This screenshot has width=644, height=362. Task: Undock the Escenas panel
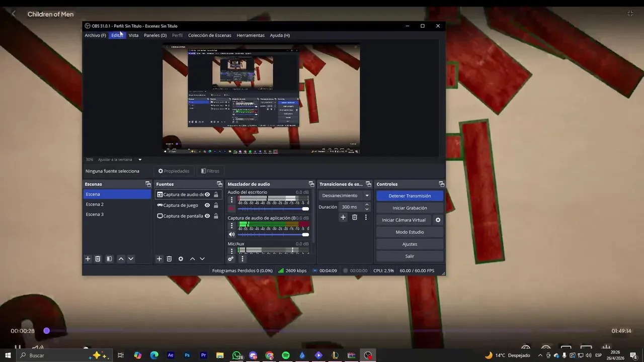tap(148, 184)
